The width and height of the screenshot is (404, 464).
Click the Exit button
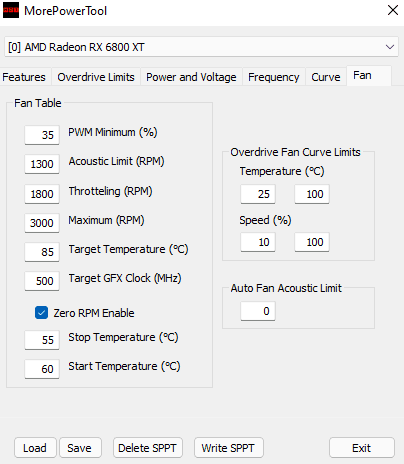point(362,448)
